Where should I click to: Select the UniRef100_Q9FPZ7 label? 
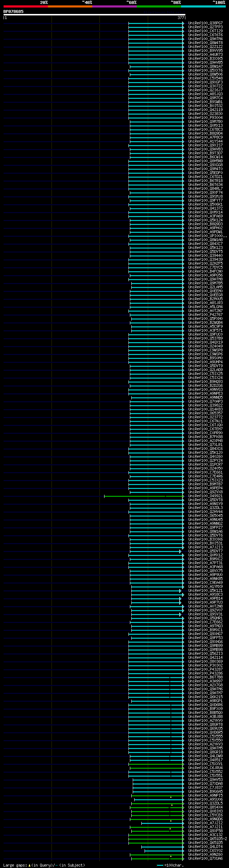(x=205, y=528)
